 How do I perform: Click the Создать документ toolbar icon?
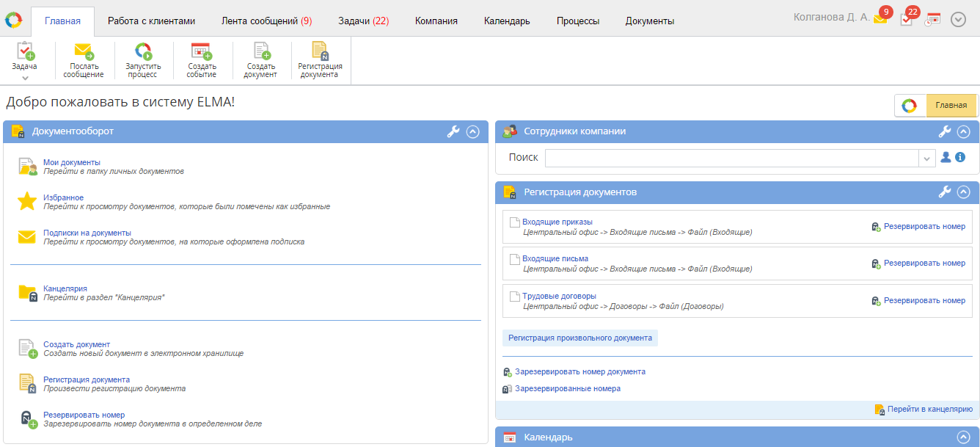click(262, 51)
